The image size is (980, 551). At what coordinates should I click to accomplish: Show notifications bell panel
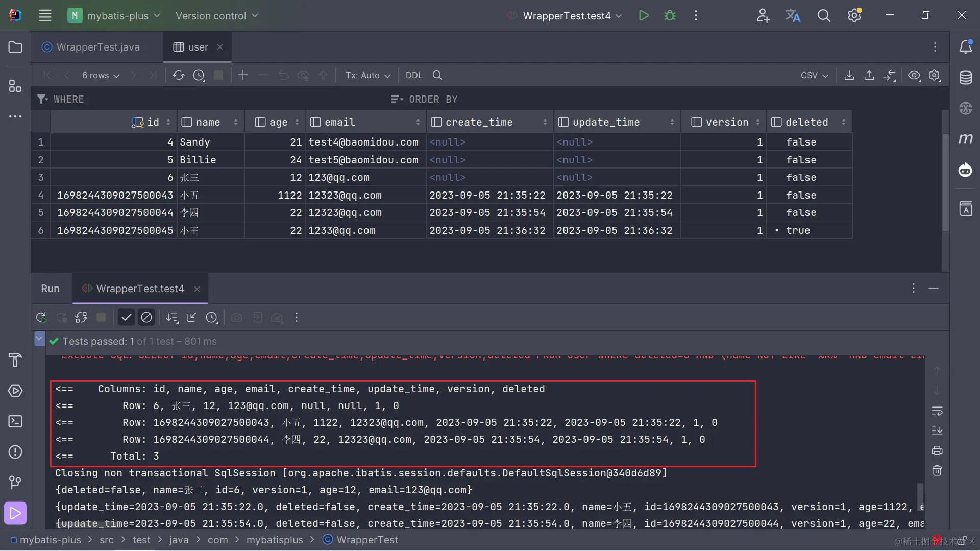tap(965, 47)
